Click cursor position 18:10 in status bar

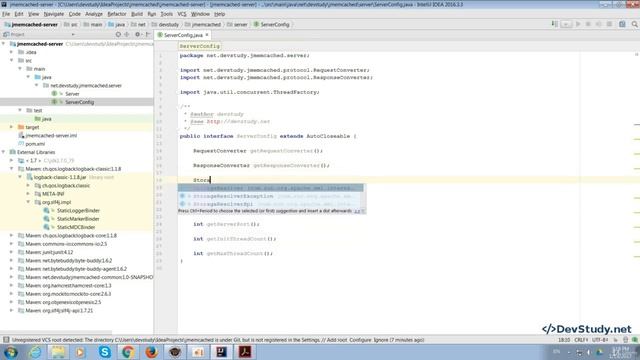pos(564,340)
